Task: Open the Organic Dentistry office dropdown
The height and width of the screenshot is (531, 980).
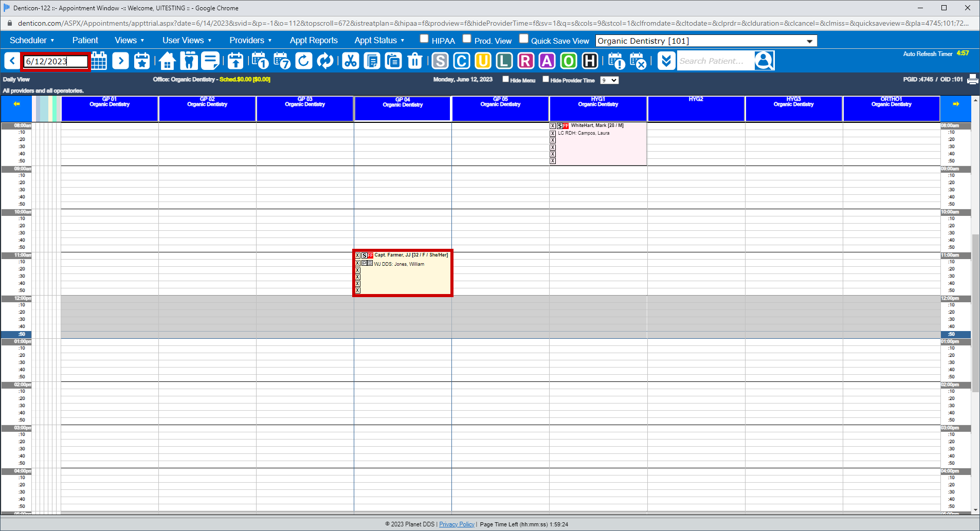Action: pyautogui.click(x=810, y=41)
